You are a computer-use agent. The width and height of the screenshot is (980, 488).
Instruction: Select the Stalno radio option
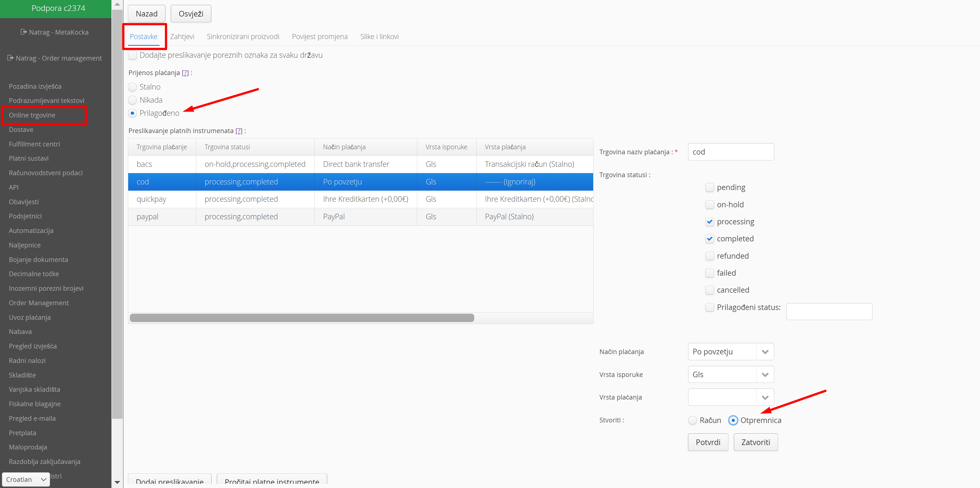point(132,87)
